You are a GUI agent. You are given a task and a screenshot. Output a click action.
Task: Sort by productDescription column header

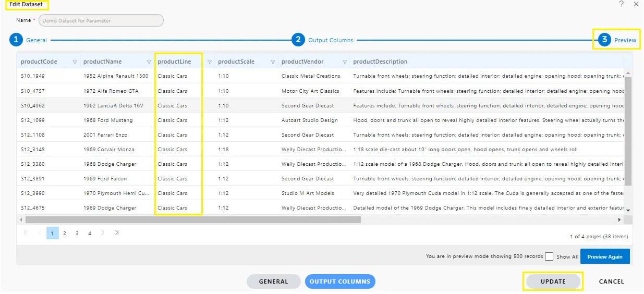380,62
